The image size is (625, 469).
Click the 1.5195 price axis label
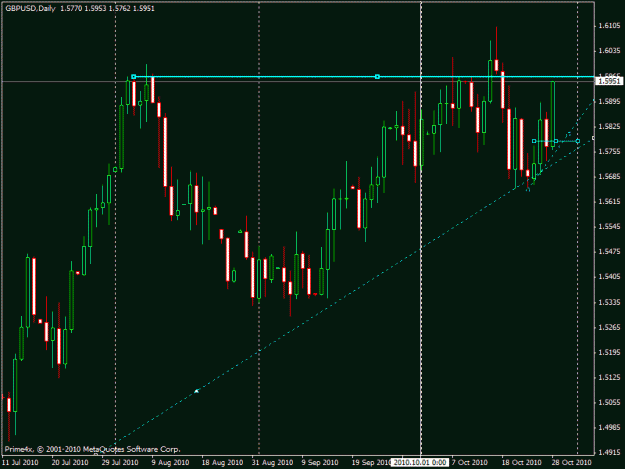[609, 352]
